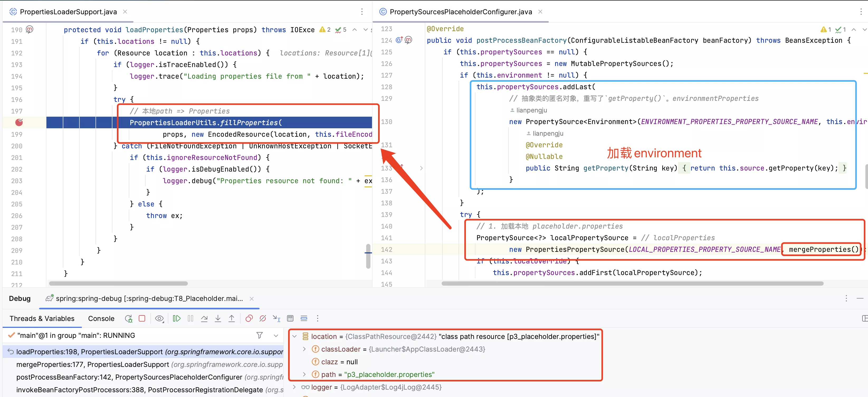Expand the classLoader field
Screen dimensions: 868x397
(x=304, y=349)
